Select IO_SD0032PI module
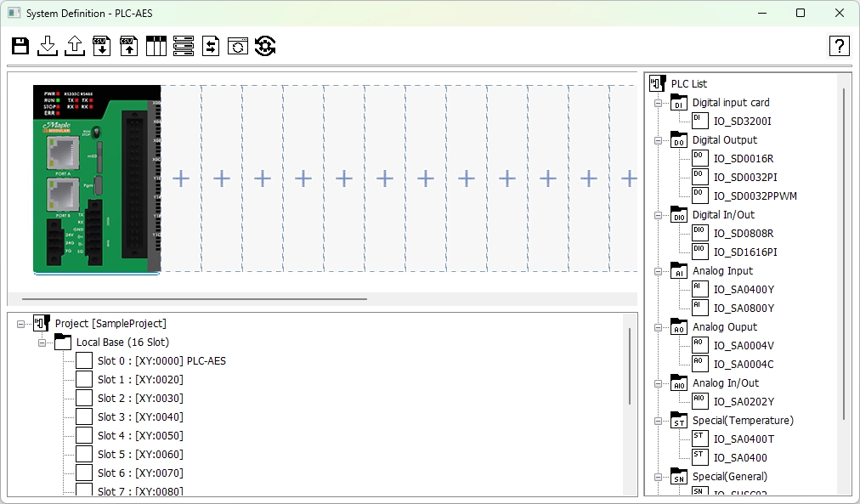 coord(744,177)
